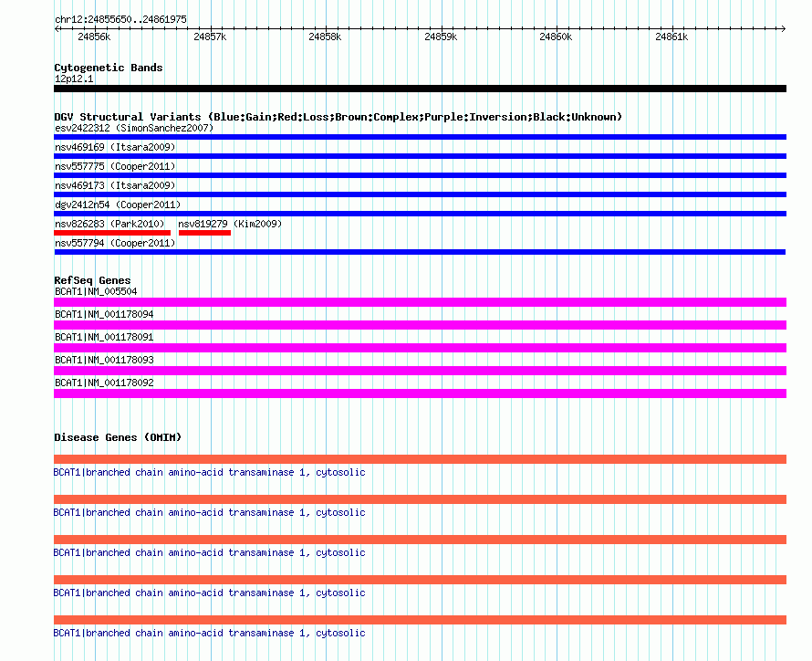Select the RefSeq Genes track title

tap(92, 280)
